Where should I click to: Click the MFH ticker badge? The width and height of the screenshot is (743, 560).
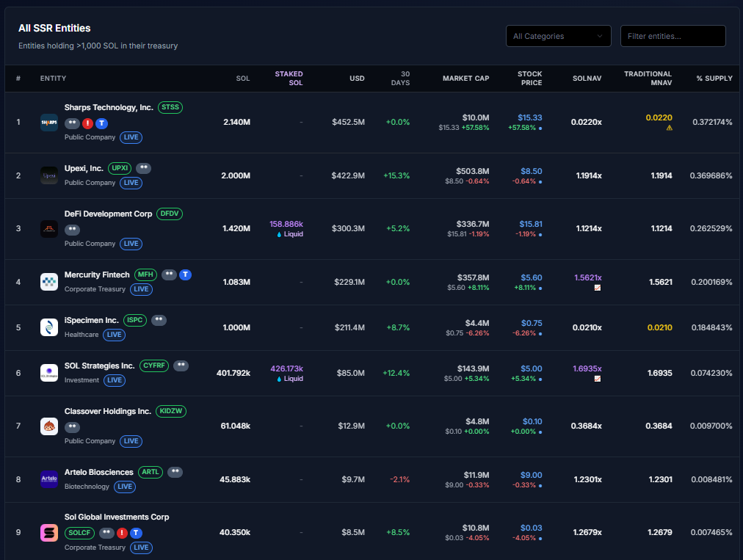(145, 274)
